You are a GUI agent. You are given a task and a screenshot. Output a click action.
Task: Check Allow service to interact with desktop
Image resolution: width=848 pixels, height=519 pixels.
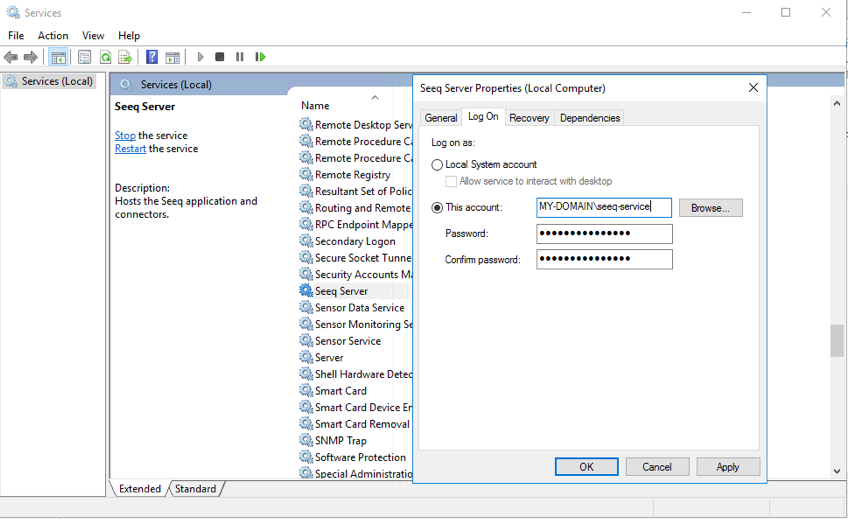tap(451, 182)
